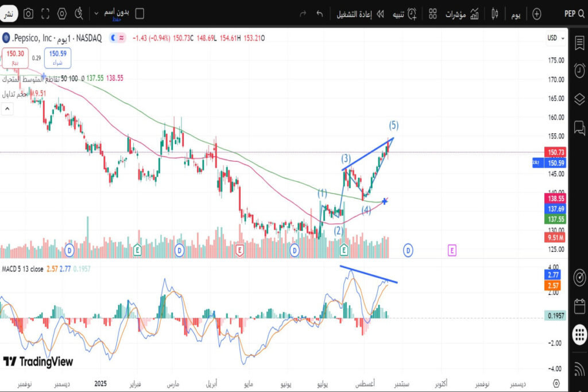The image size is (588, 392).
Task: Click the MACD 5 13 close legend
Action: tap(22, 269)
